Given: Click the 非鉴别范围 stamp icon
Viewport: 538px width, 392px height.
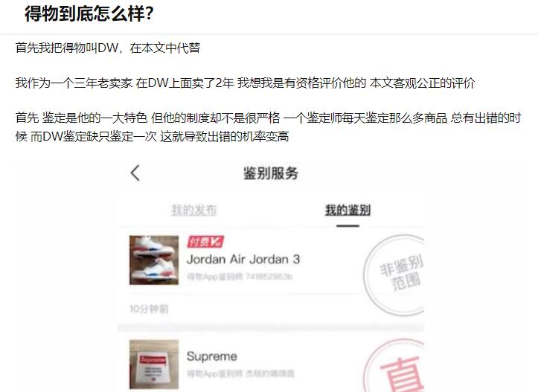Looking at the screenshot, I should pos(394,274).
